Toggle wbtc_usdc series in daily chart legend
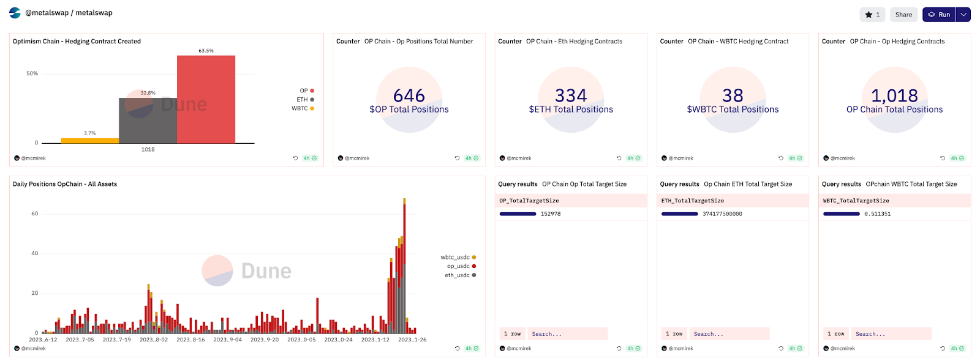The image size is (980, 364). pyautogui.click(x=458, y=258)
